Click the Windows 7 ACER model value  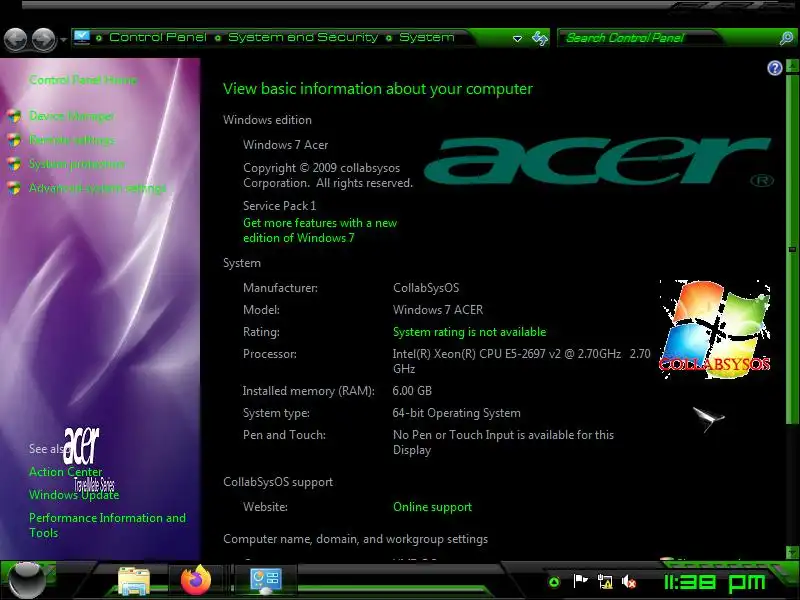[438, 310]
